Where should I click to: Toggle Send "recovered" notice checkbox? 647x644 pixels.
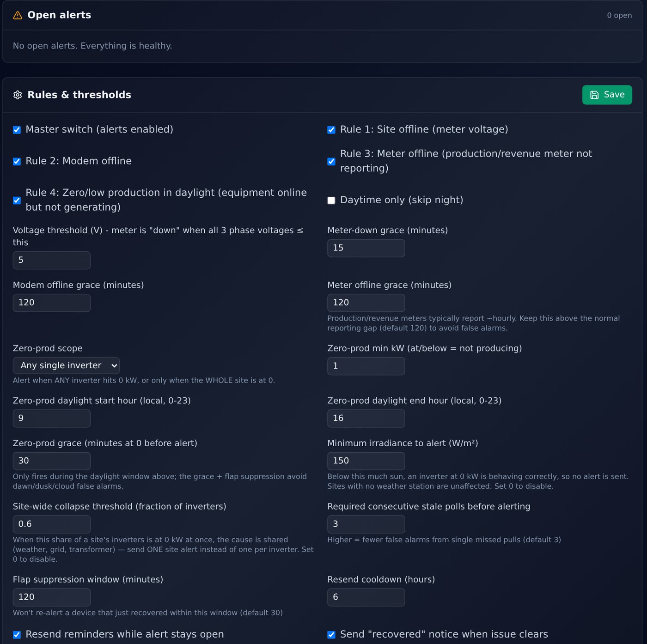coord(331,635)
